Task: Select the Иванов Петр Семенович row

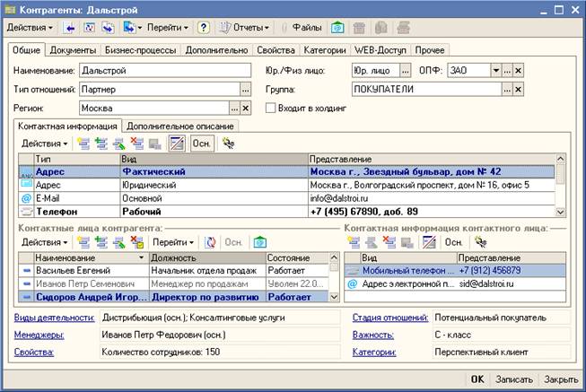Action: (x=174, y=284)
